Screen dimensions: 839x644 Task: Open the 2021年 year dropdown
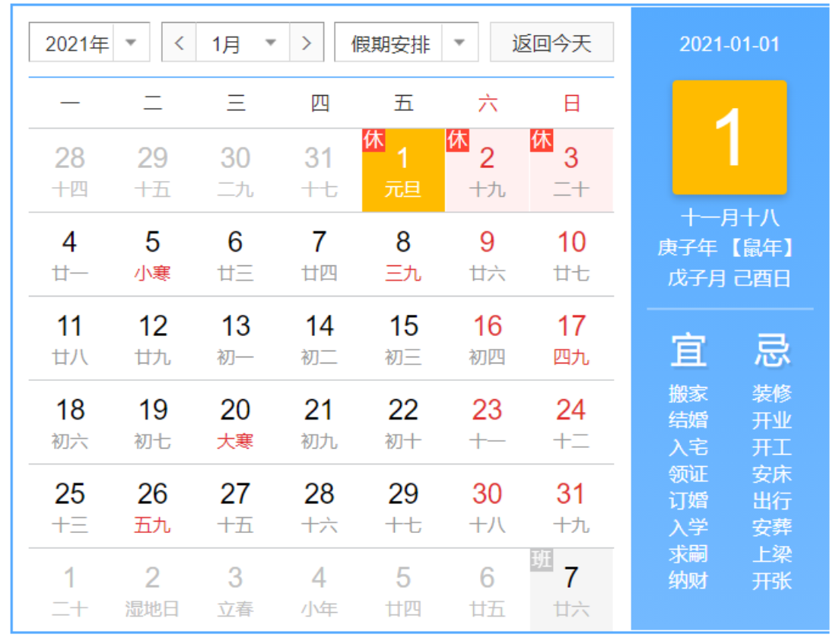tap(89, 43)
